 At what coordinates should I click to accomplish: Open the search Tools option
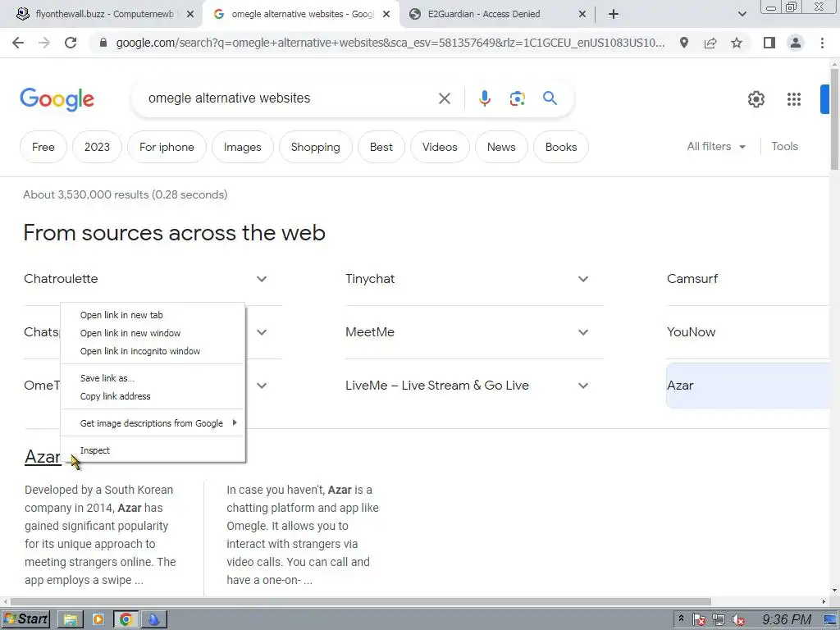pyautogui.click(x=784, y=146)
